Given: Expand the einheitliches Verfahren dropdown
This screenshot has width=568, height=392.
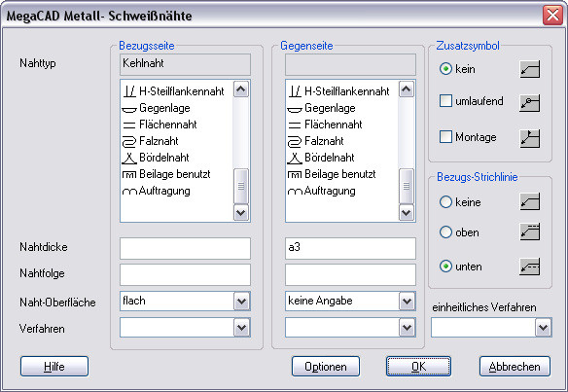Looking at the screenshot, I should click(x=543, y=328).
